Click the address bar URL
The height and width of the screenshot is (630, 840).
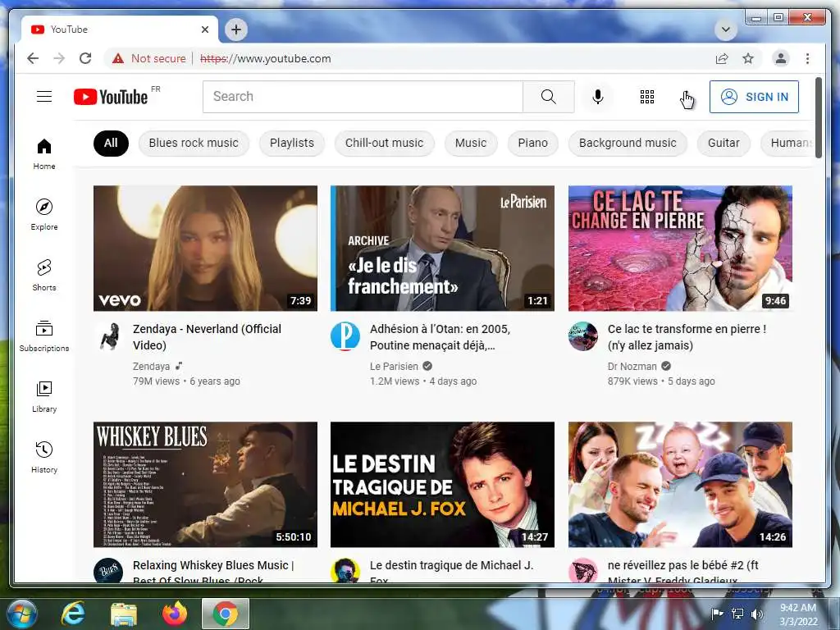coord(265,58)
